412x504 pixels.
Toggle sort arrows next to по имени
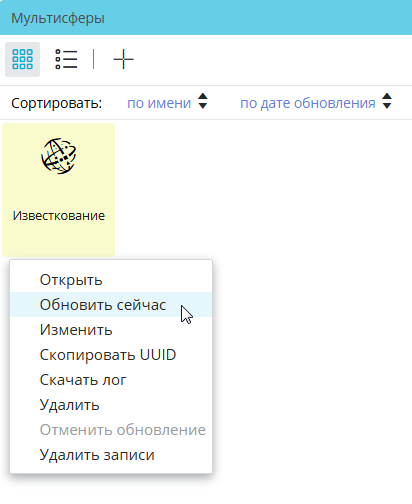(203, 101)
